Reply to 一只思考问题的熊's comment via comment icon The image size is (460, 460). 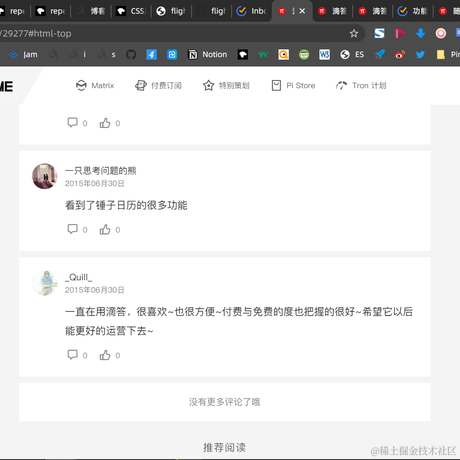(72, 229)
